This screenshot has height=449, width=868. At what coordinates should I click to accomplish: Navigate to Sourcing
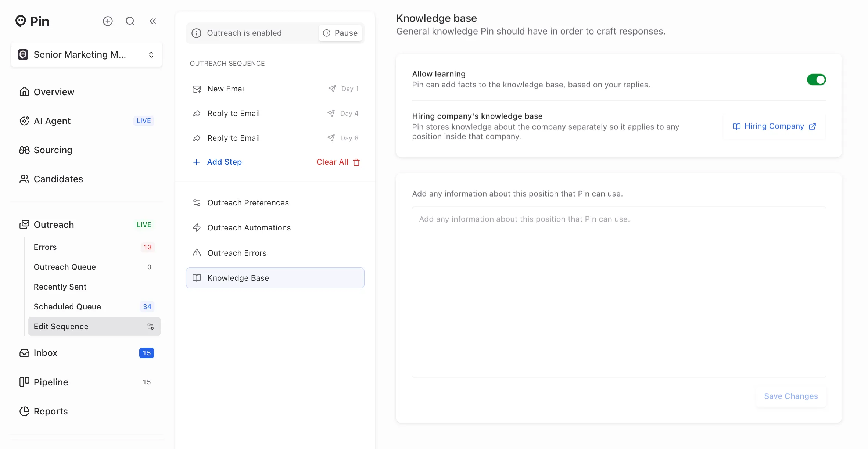[x=87, y=150]
